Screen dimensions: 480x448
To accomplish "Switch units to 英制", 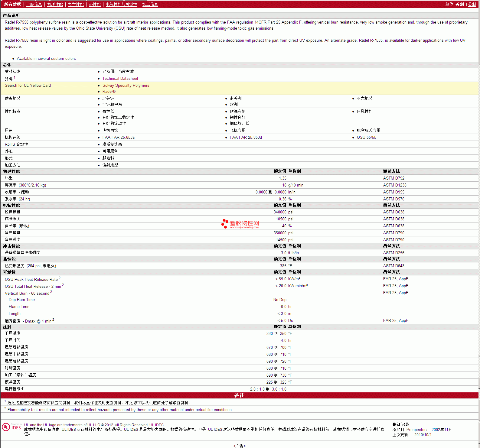I will pos(459,4).
